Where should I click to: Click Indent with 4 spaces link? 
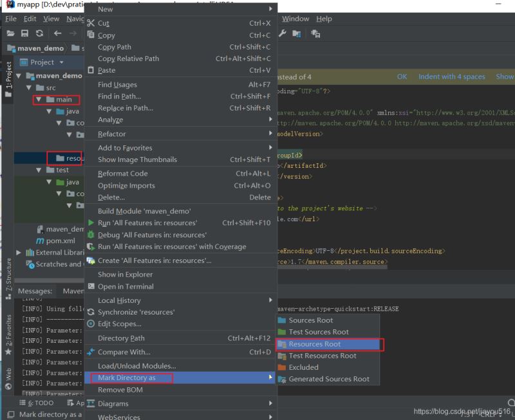(451, 77)
